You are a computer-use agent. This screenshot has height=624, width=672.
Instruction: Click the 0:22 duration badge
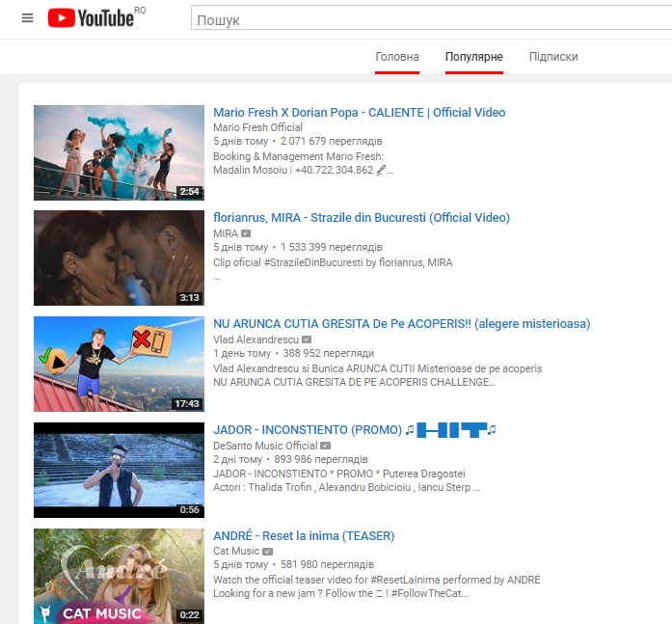[x=189, y=615]
